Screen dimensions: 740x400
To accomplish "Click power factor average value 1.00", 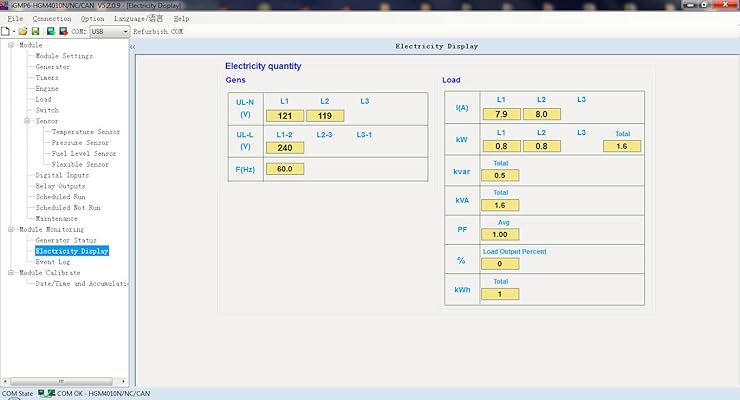I will [x=500, y=234].
